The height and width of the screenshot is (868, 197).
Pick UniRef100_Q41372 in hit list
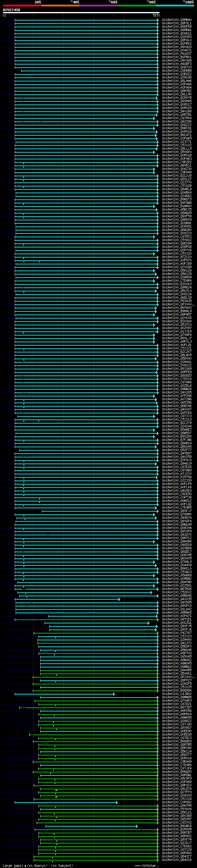click(x=177, y=643)
